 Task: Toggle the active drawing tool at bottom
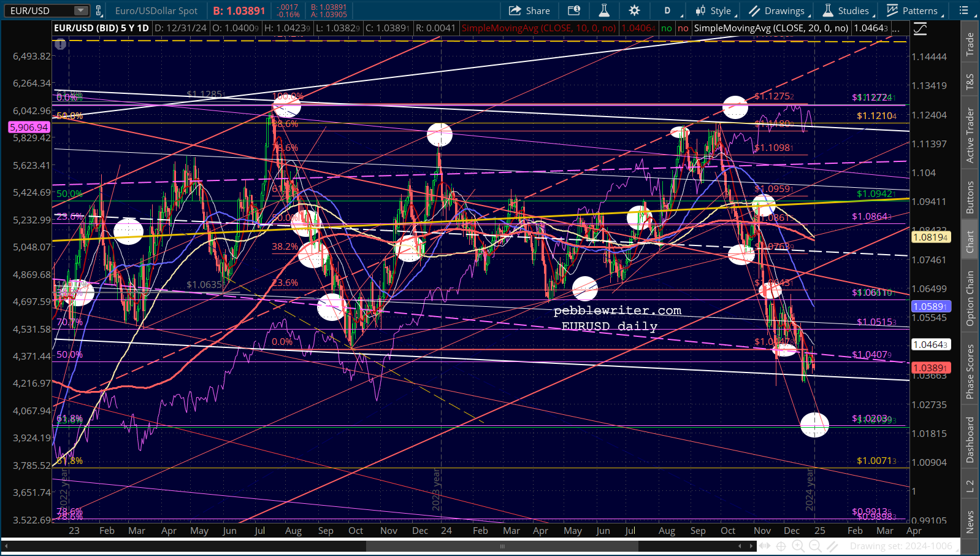coord(832,546)
